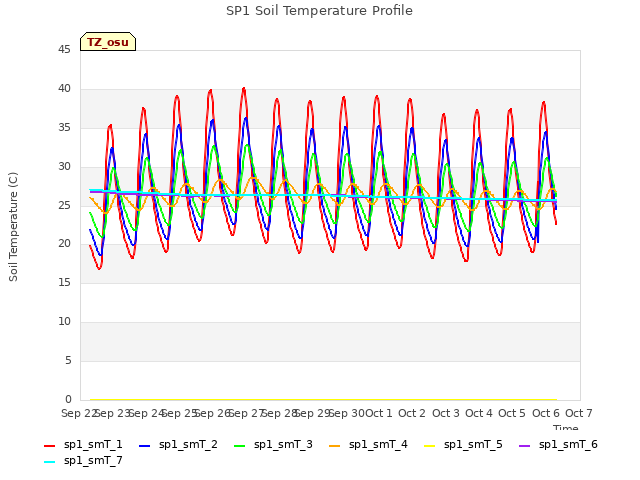640x480 pixels.
Task: Toggle sp1_smT_5 series in legend
Action: 463,444
